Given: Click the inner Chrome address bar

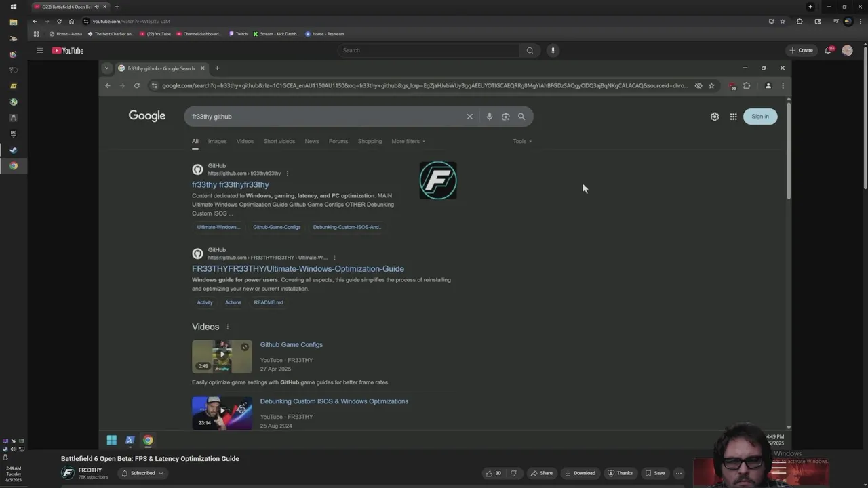Looking at the screenshot, I should tap(424, 86).
